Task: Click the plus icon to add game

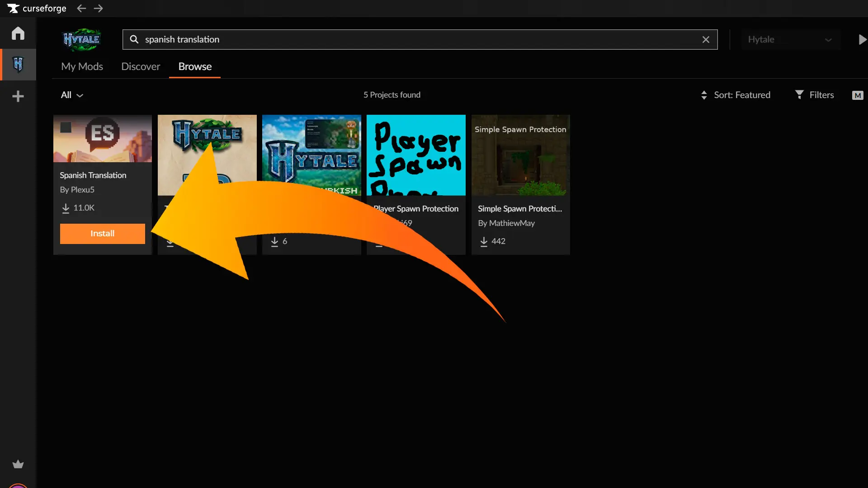Action: [x=18, y=96]
